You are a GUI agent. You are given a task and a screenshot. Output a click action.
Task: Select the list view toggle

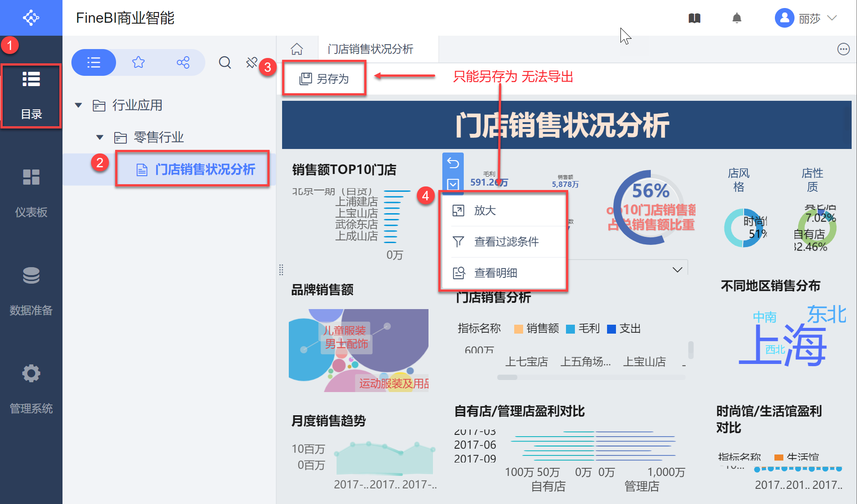[x=94, y=62]
